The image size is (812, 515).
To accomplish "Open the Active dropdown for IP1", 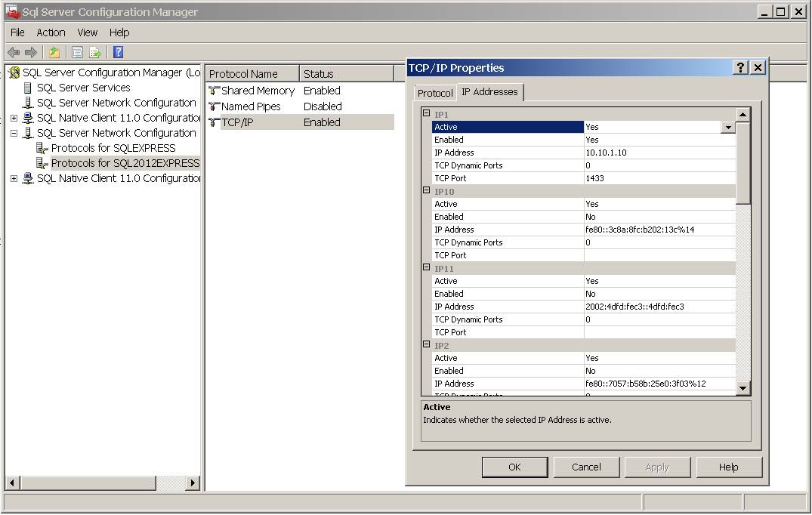I will coord(728,128).
